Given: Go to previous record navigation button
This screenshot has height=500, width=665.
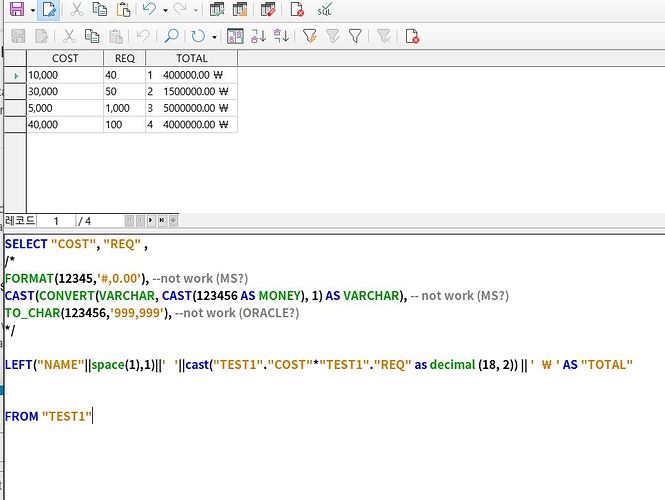Looking at the screenshot, I should (x=140, y=221).
